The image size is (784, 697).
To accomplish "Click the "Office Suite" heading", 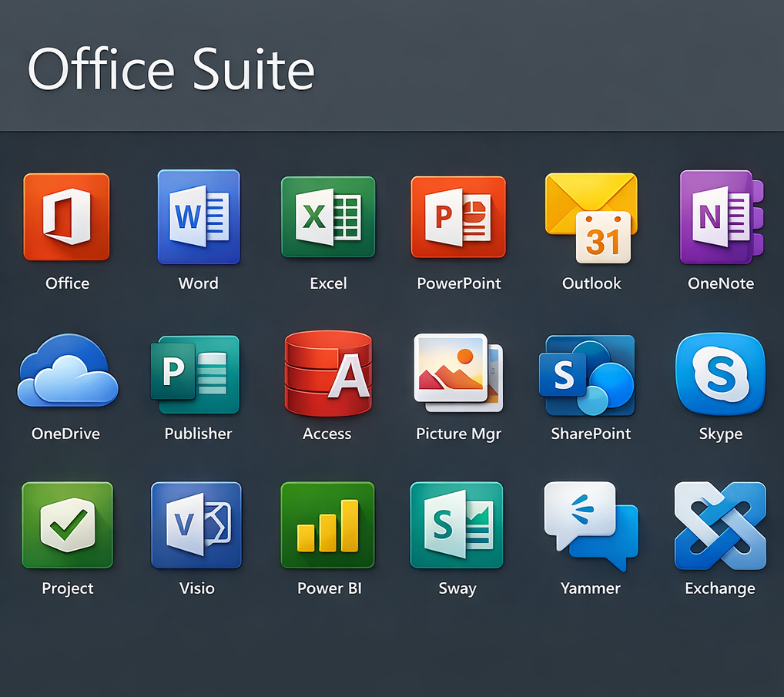I will tap(171, 69).
